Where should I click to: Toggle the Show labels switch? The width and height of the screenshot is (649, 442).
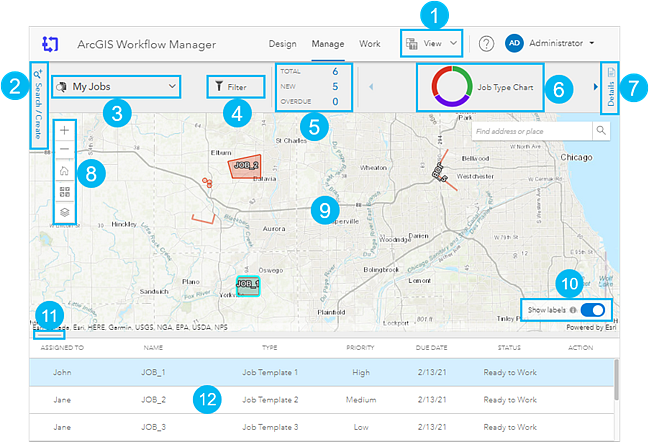pyautogui.click(x=593, y=310)
